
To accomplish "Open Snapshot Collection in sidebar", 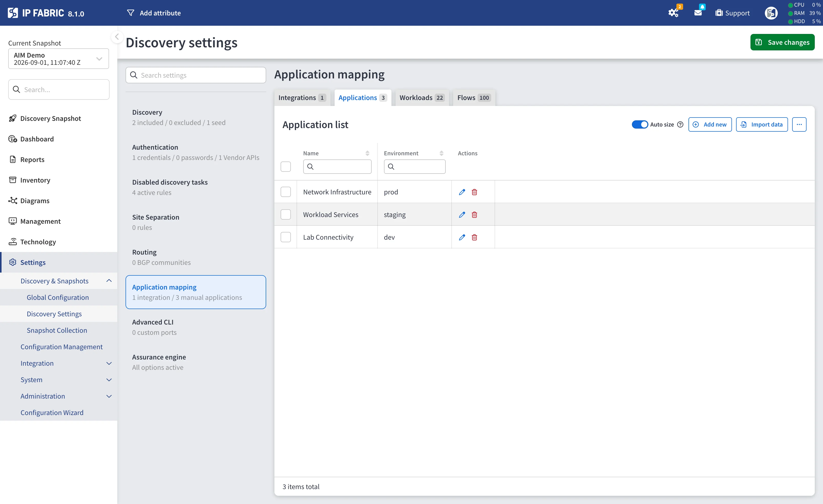I will 57,330.
